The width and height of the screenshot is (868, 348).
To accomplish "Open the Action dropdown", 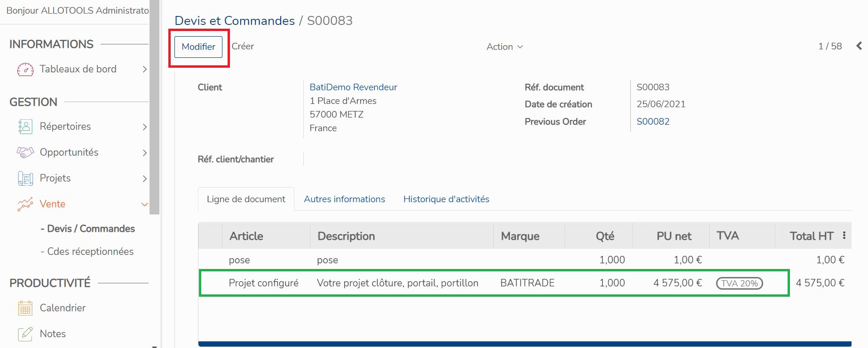I will [505, 47].
